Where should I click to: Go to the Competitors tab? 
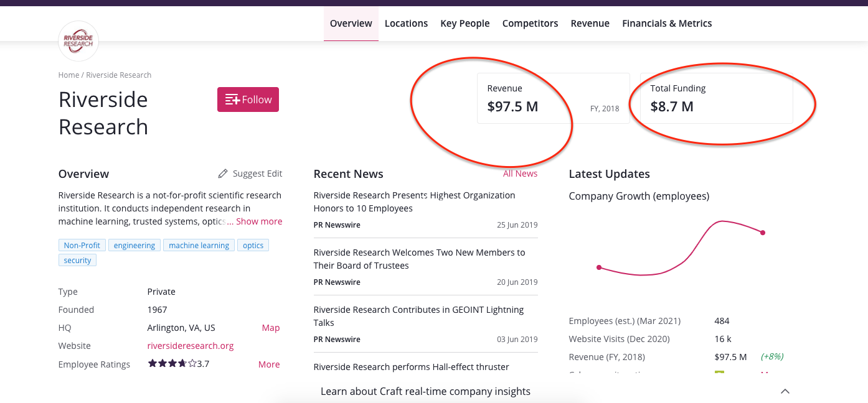[x=531, y=24]
